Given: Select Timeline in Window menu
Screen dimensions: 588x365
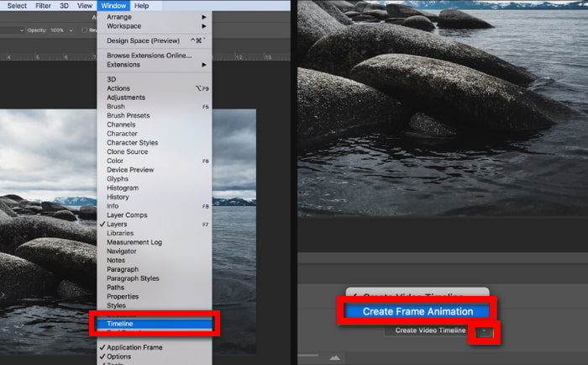Looking at the screenshot, I should point(155,324).
